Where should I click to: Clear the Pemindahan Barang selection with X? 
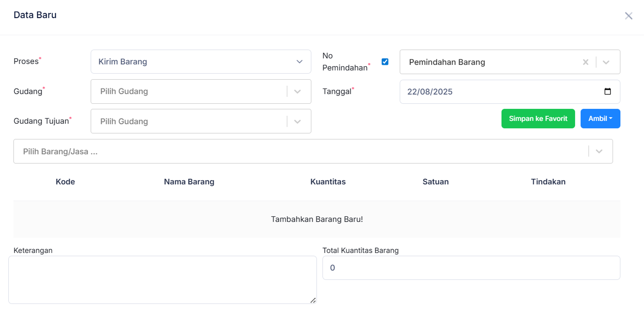coord(585,62)
